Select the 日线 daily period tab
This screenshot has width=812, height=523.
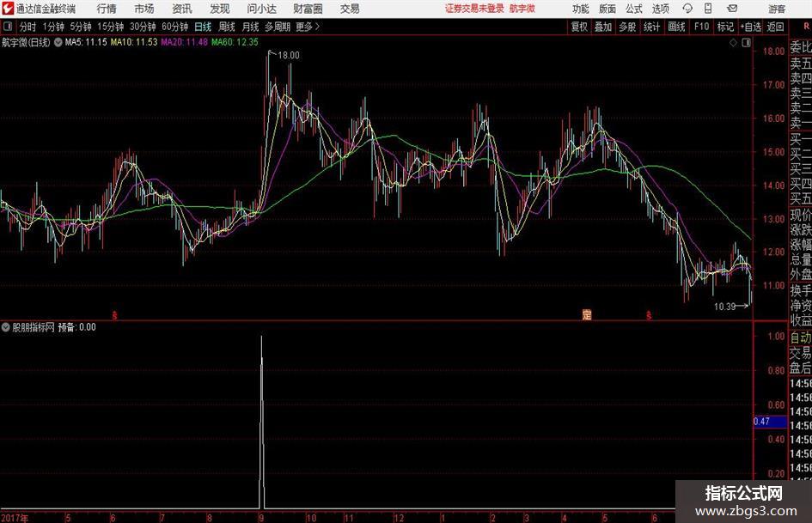[x=203, y=27]
